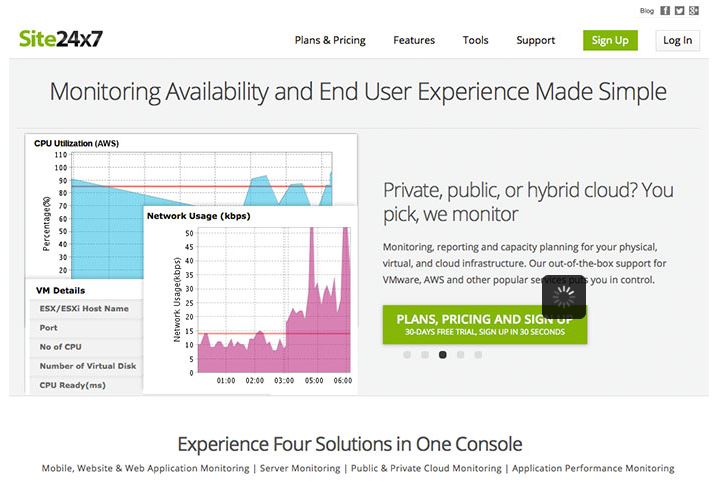Select the second carousel slide dot
Screen dimensions: 720x490
425,354
